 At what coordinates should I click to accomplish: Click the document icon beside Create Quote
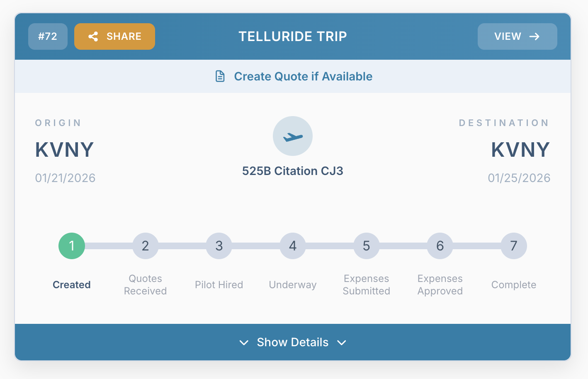(x=220, y=76)
